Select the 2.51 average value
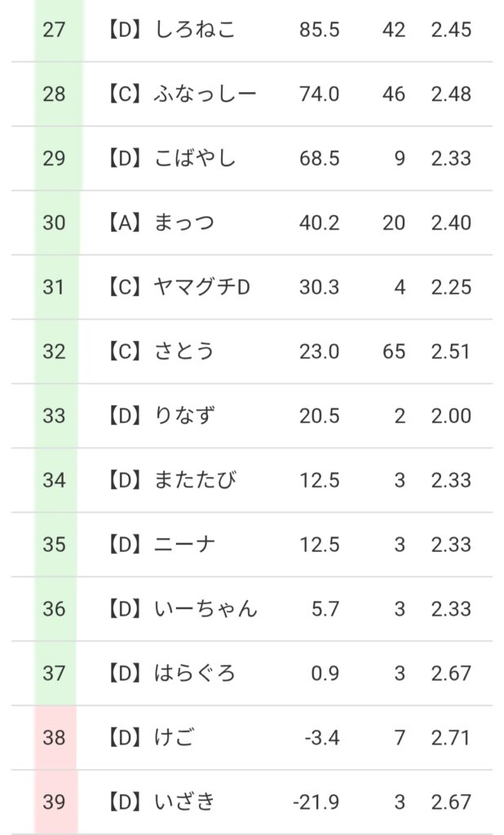504x835 pixels. 451,351
